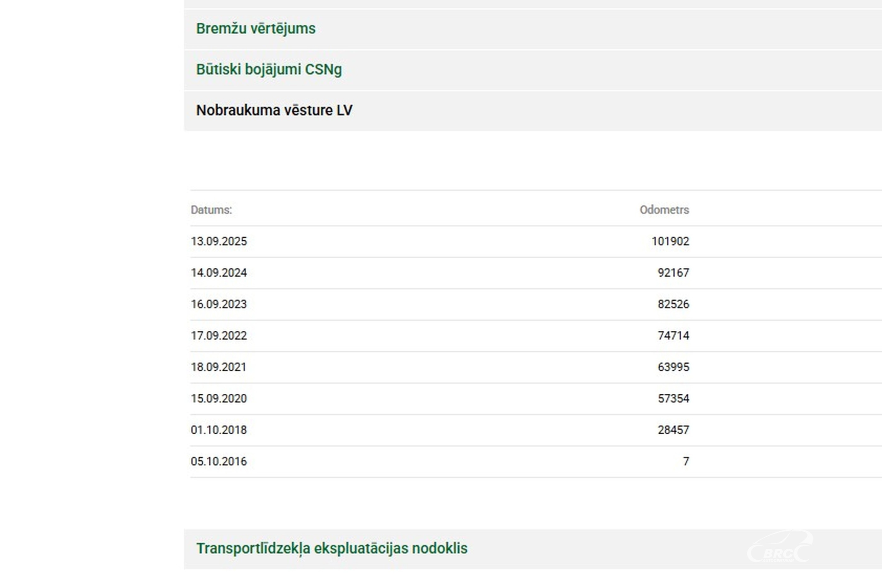Click odometer reading 28457
The image size is (882, 588).
pos(673,430)
